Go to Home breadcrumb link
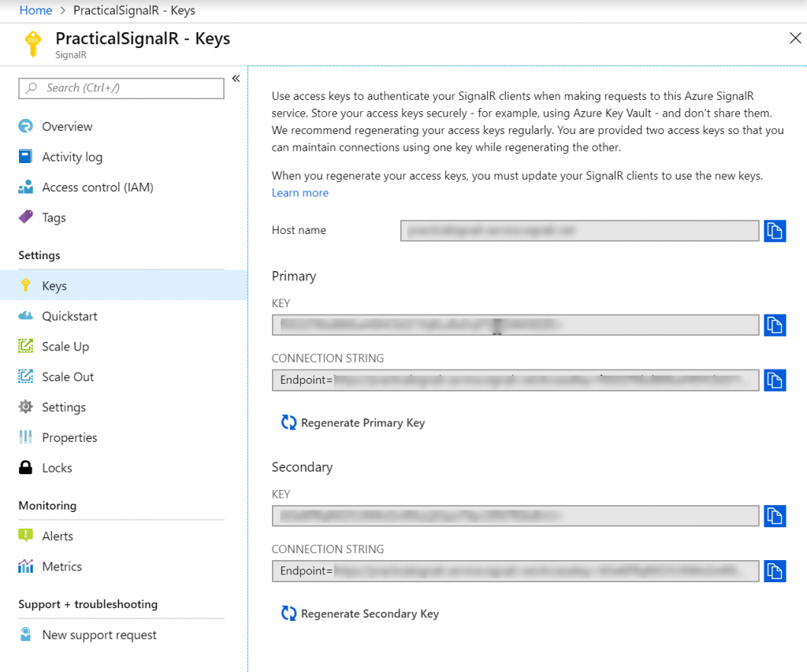The image size is (807, 672). 35,10
